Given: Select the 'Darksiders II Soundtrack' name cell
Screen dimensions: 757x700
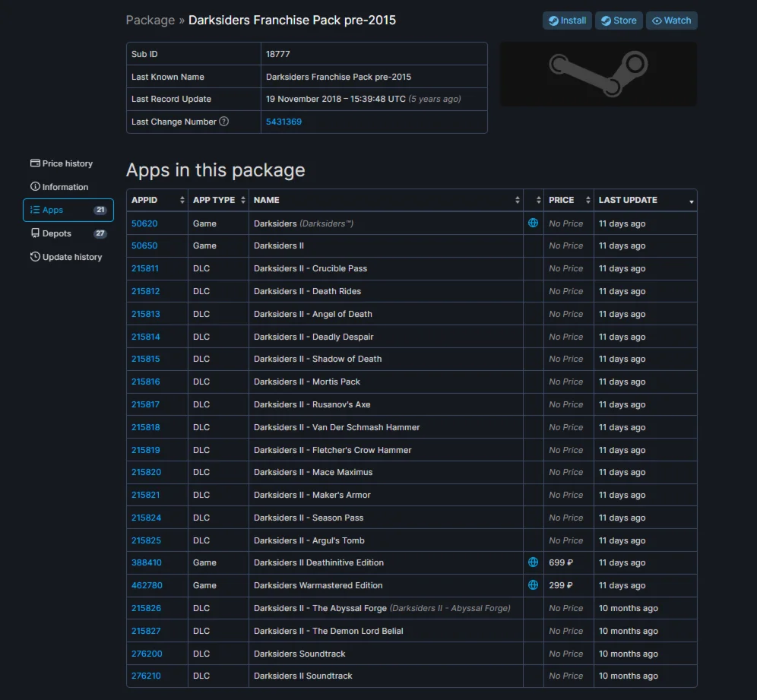Looking at the screenshot, I should 386,676.
